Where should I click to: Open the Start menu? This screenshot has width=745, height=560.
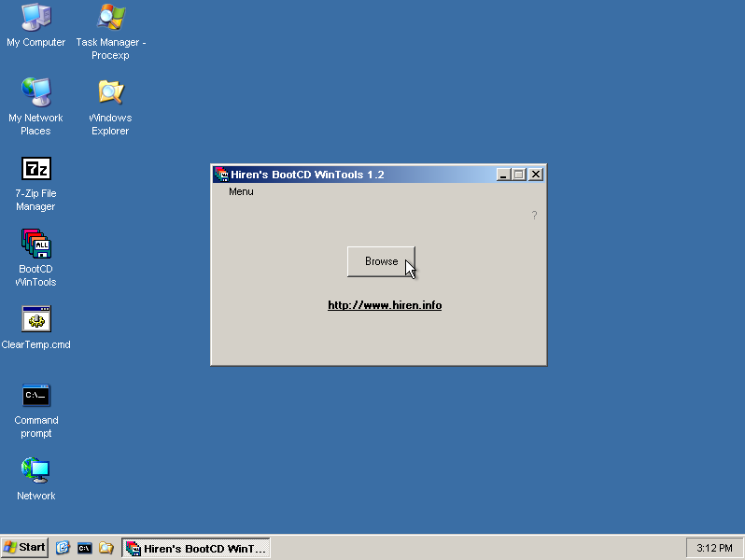click(x=24, y=548)
